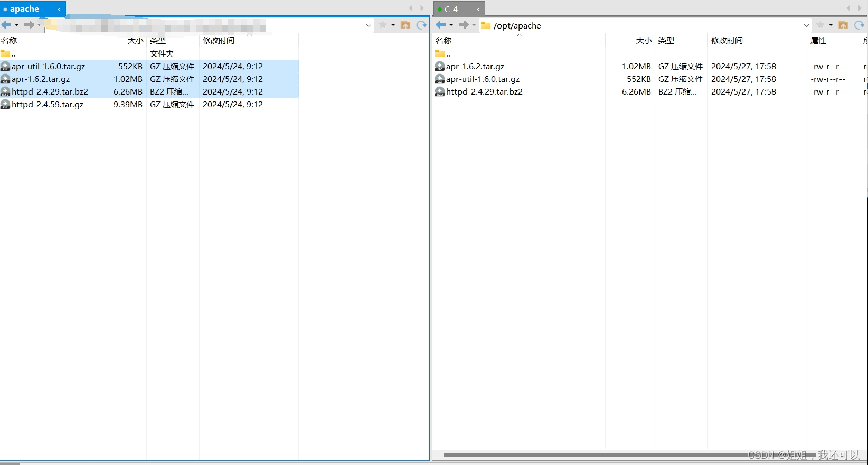The height and width of the screenshot is (465, 868).
Task: Open parent folder in left pane
Action: click(8, 53)
